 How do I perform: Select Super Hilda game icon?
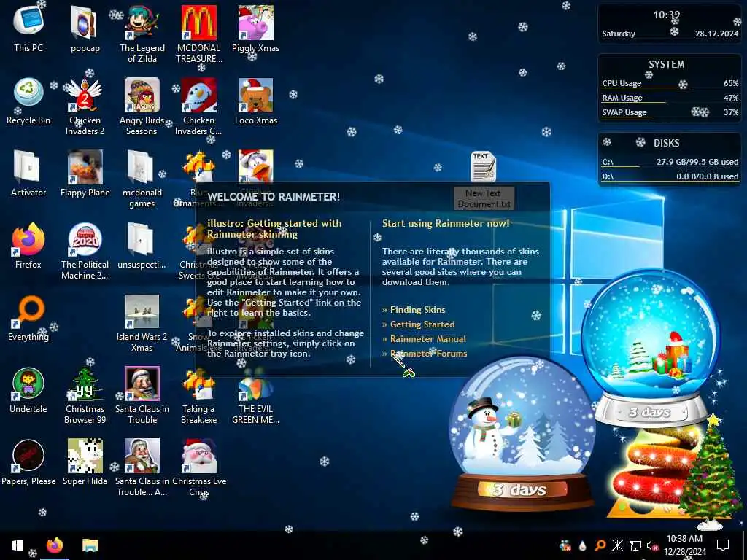(85, 462)
